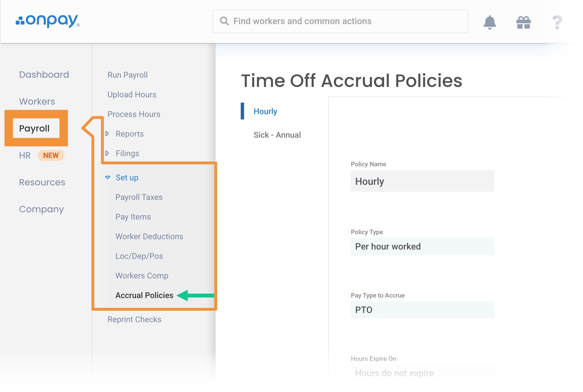Open Accrual Policies in Set up
Screen dimensions: 583x392
pos(144,295)
